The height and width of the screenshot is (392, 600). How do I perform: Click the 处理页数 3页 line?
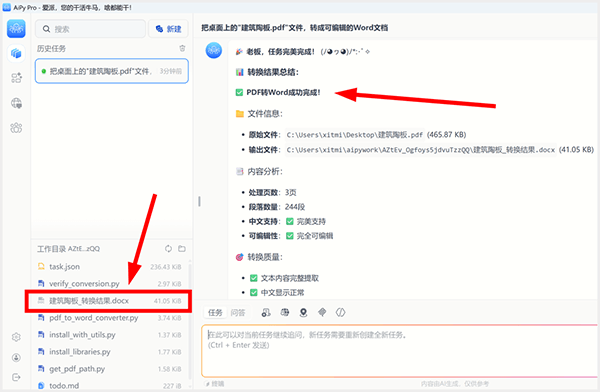tap(272, 192)
